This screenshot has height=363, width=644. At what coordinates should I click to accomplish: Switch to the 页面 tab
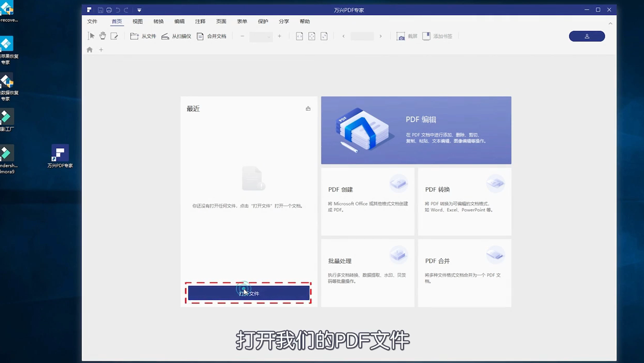221,21
